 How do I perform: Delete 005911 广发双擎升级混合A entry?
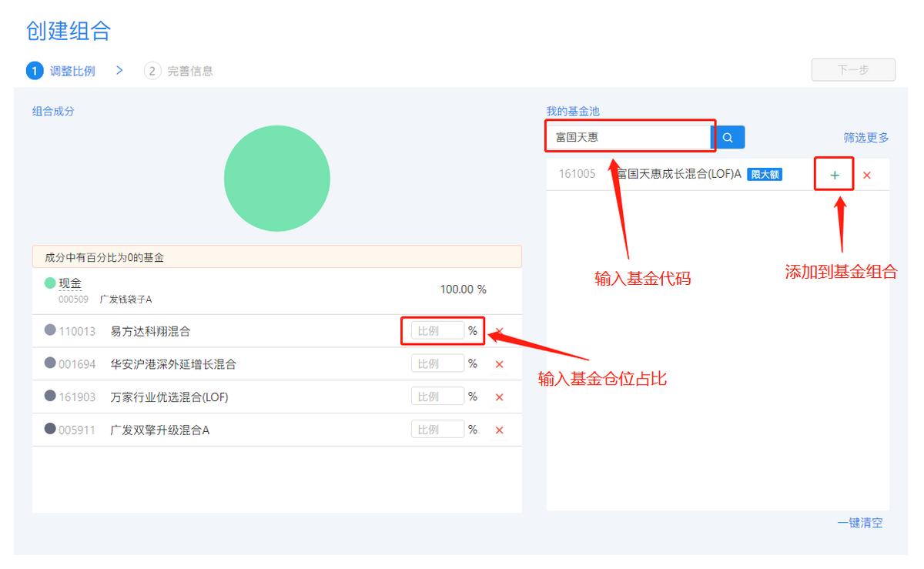click(499, 430)
